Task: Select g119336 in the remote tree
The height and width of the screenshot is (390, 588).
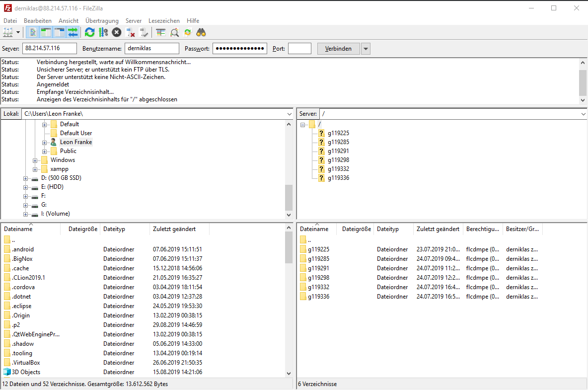Action: pyautogui.click(x=338, y=178)
